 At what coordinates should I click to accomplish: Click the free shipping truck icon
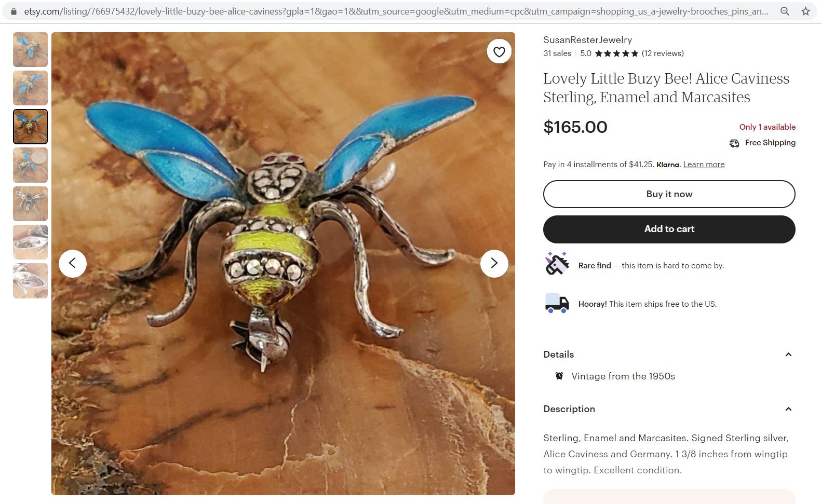click(x=556, y=304)
